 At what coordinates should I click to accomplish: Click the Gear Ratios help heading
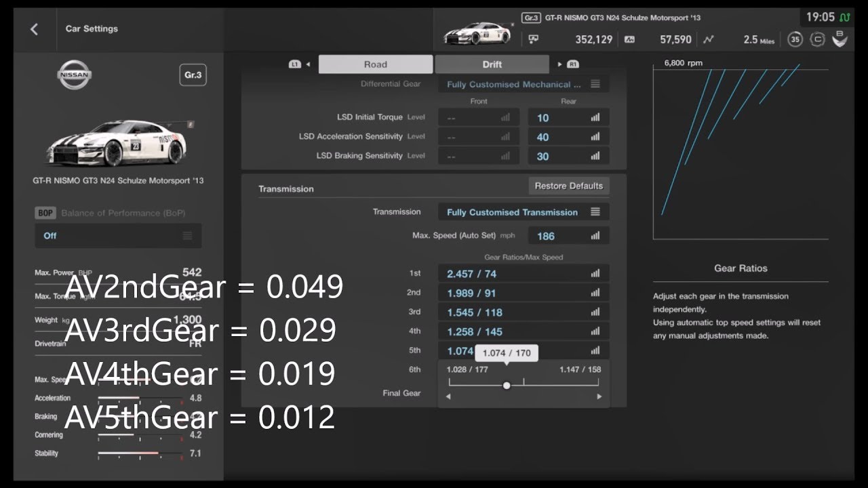[x=741, y=268]
